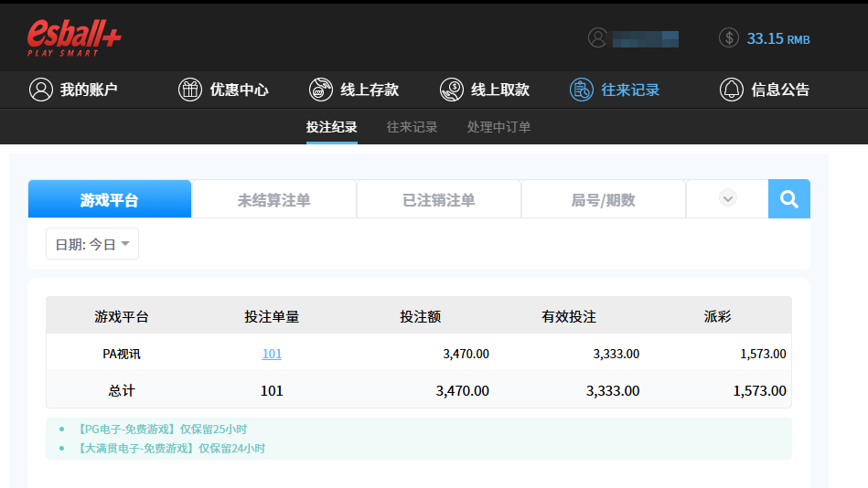Open the 往来记录 sub-menu item

point(412,127)
